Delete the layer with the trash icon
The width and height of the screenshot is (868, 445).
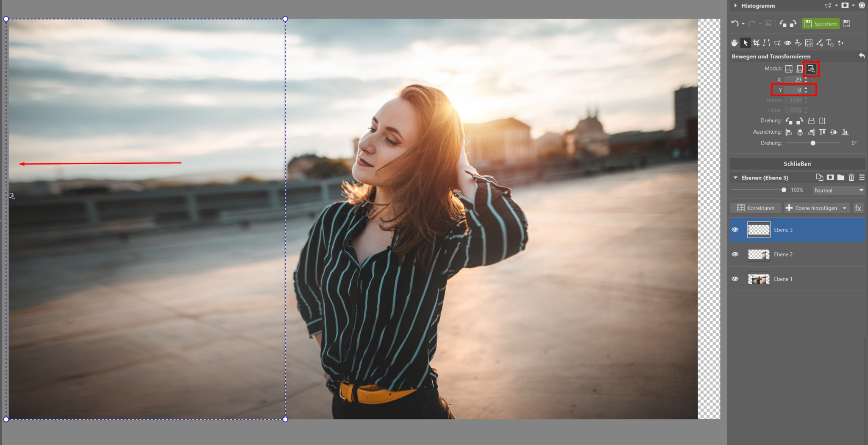[851, 177]
